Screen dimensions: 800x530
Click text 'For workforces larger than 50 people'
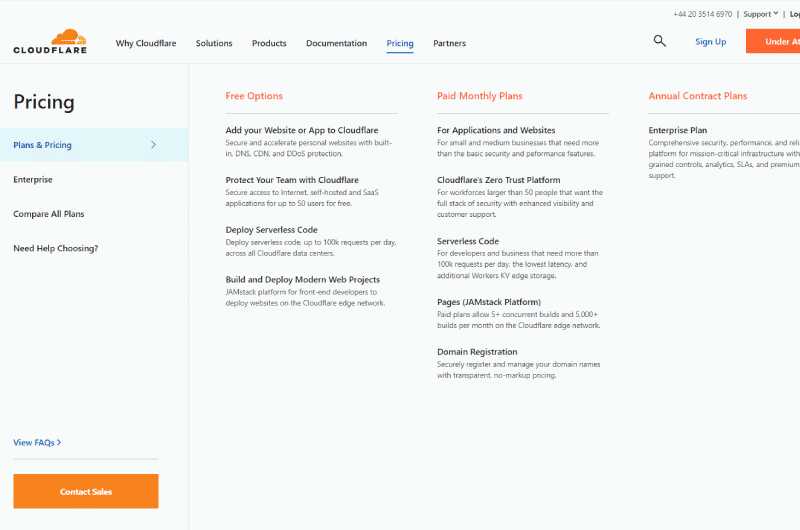click(497, 192)
